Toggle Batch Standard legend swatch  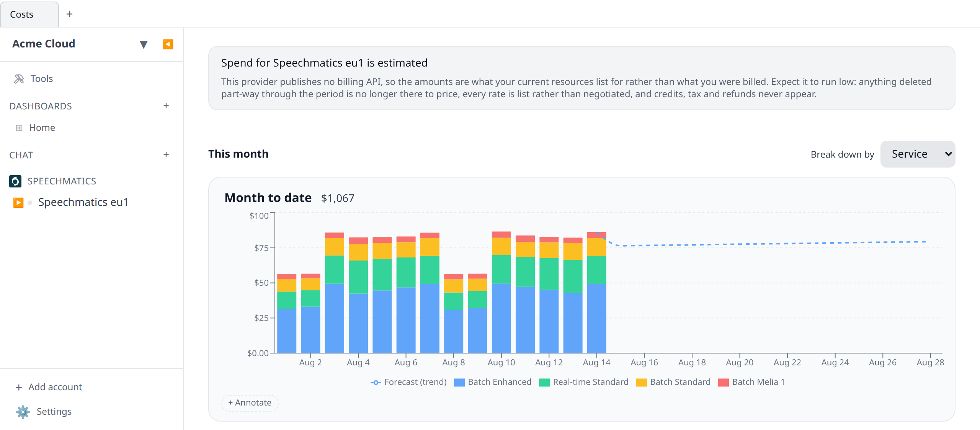(x=641, y=382)
